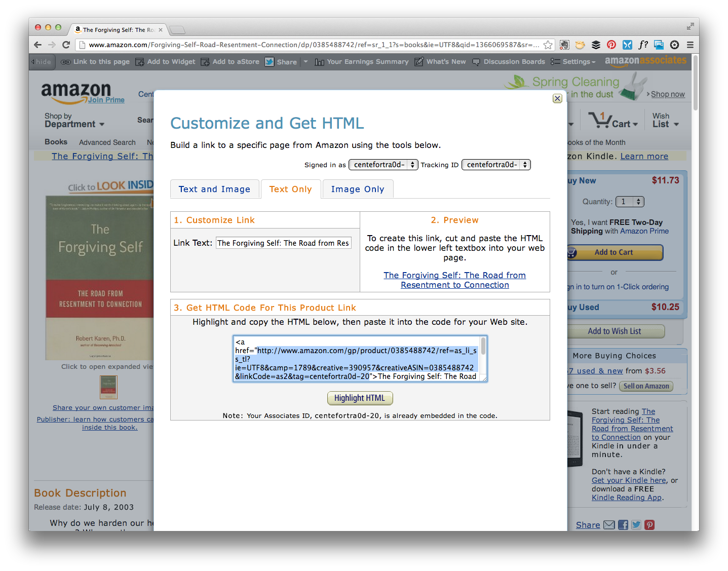728x571 pixels.
Task: Open the Books navigation item
Action: click(56, 142)
